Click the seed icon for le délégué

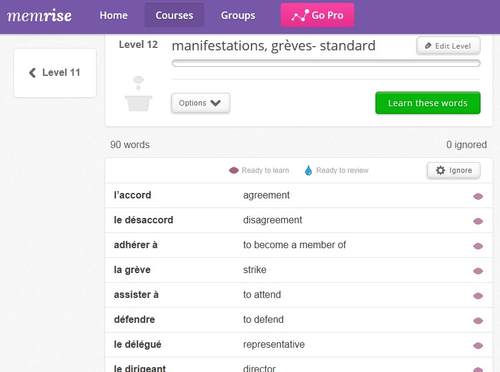(x=478, y=346)
